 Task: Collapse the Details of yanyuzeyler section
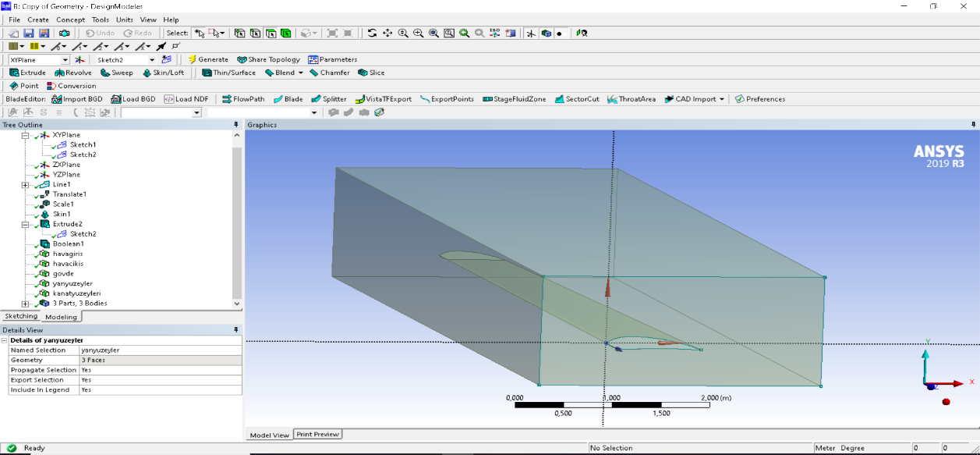tap(4, 340)
